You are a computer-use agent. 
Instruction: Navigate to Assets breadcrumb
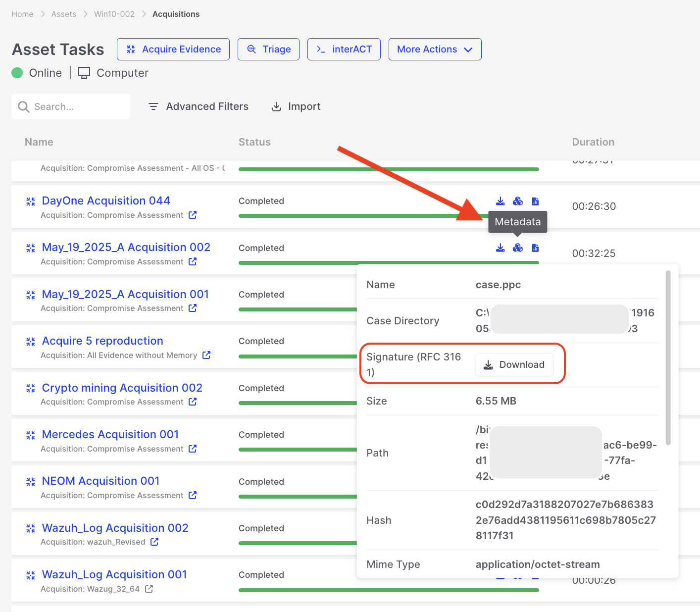(64, 14)
